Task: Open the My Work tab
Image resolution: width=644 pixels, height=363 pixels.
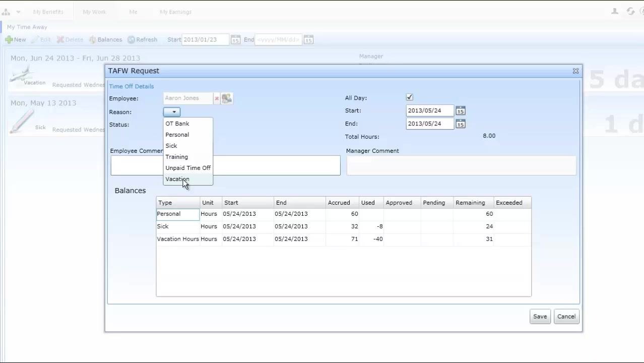Action: pos(94,12)
